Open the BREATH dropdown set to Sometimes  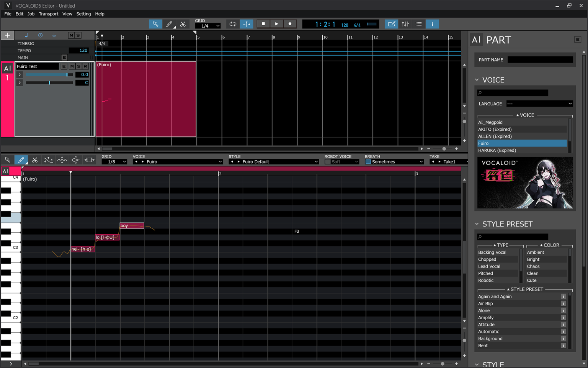(x=394, y=161)
